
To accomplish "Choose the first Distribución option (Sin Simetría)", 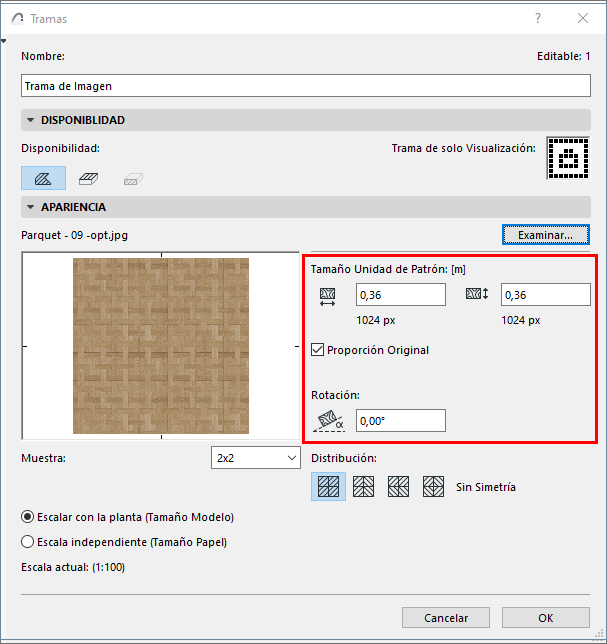I will [329, 487].
